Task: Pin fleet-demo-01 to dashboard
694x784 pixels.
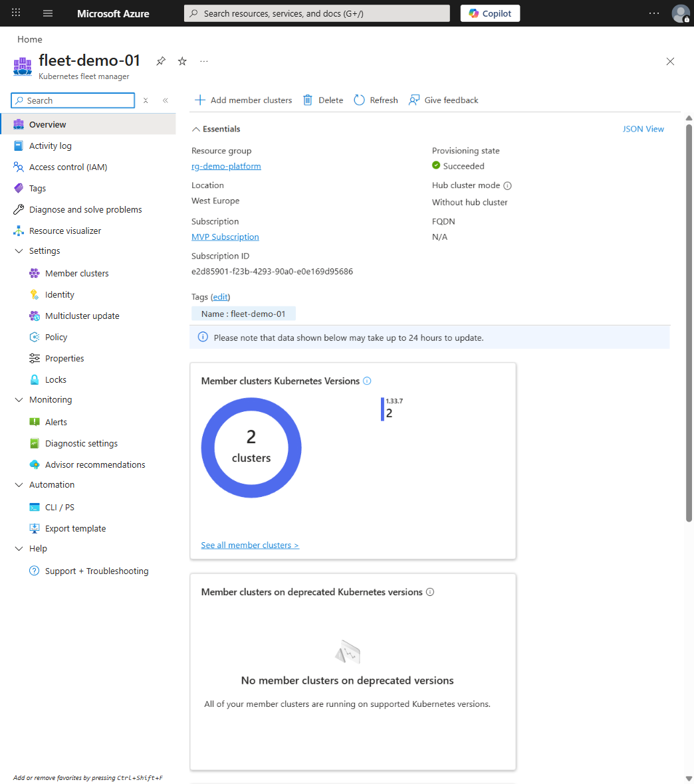Action: point(161,61)
